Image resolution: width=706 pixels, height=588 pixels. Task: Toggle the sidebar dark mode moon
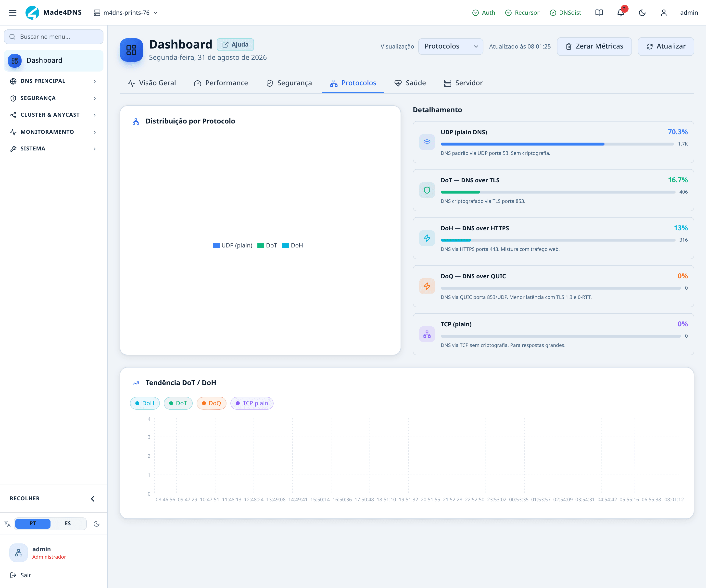(97, 524)
